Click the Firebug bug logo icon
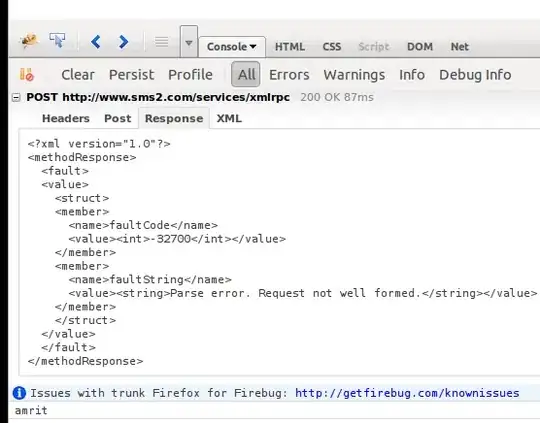This screenshot has width=540, height=423. (x=29, y=41)
